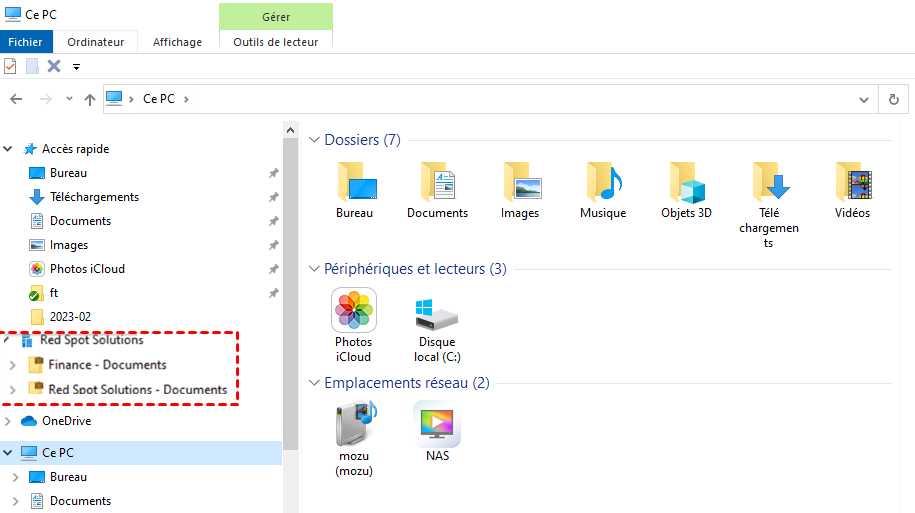Click the chevron after Ce PC in address bar
The image size is (915, 513).
point(186,99)
